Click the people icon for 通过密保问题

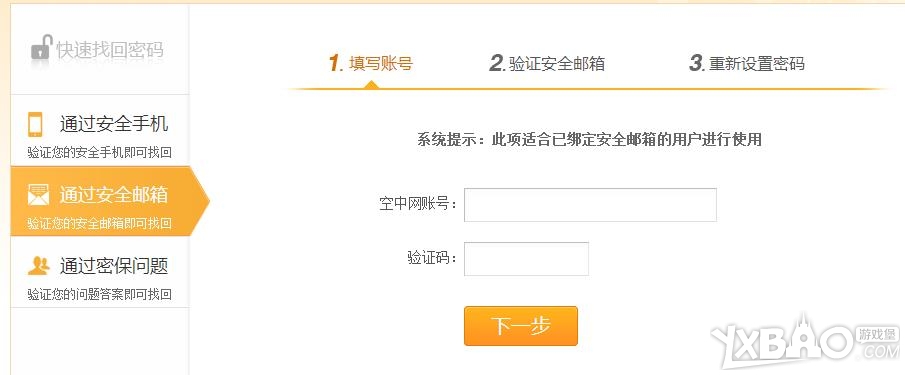[x=38, y=266]
